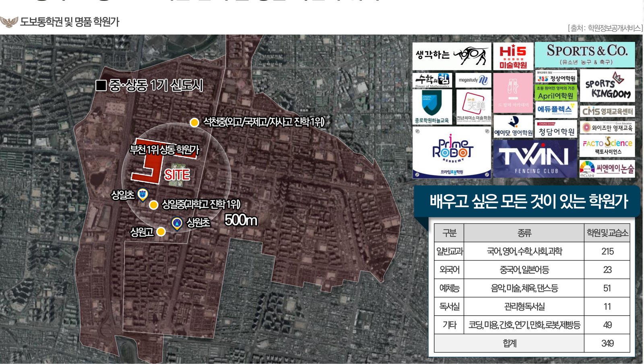
Task: Click the HIS 미술학원 logo
Action: tap(513, 56)
